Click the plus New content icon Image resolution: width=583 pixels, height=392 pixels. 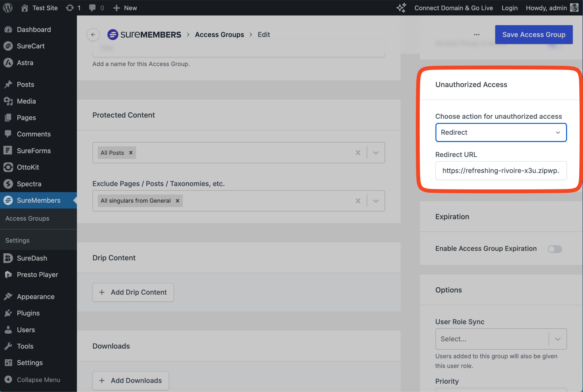tap(116, 8)
